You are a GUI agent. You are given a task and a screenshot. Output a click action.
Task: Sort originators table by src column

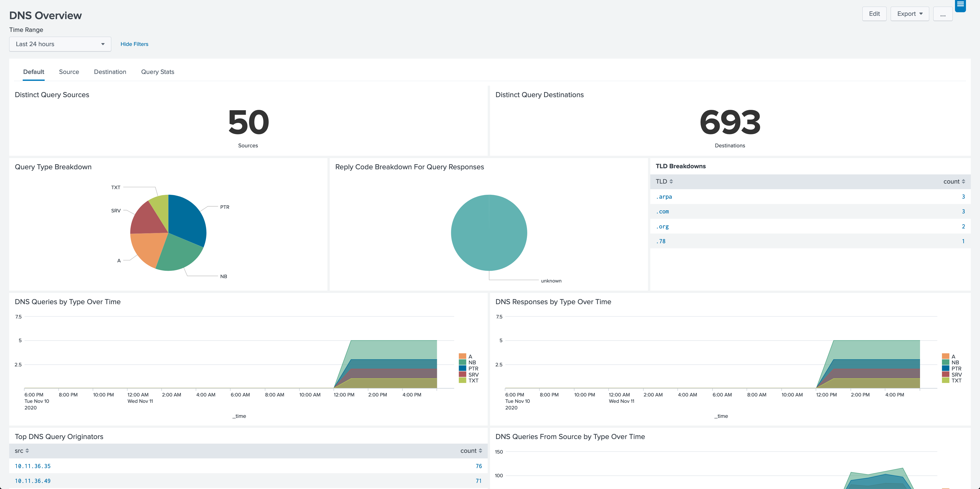tap(22, 451)
